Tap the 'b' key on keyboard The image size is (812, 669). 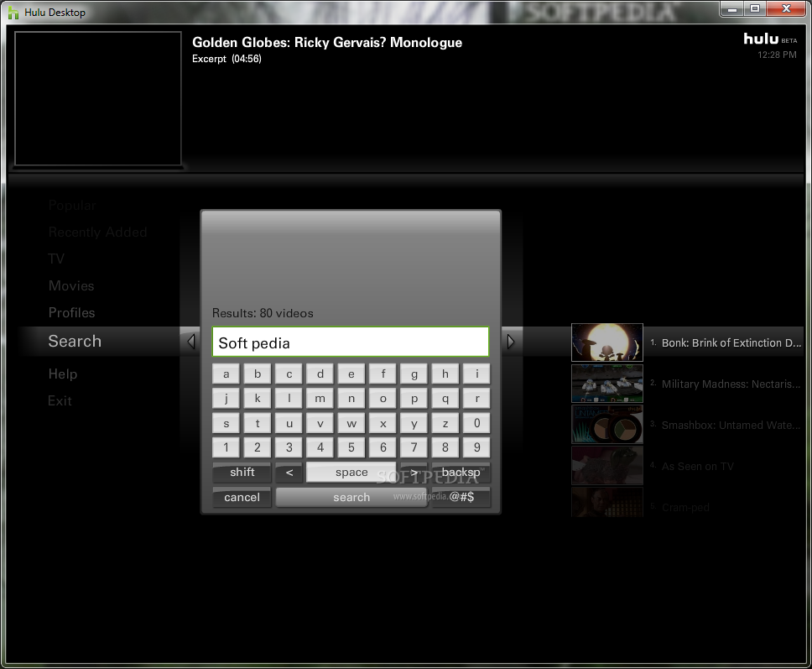[x=258, y=374]
